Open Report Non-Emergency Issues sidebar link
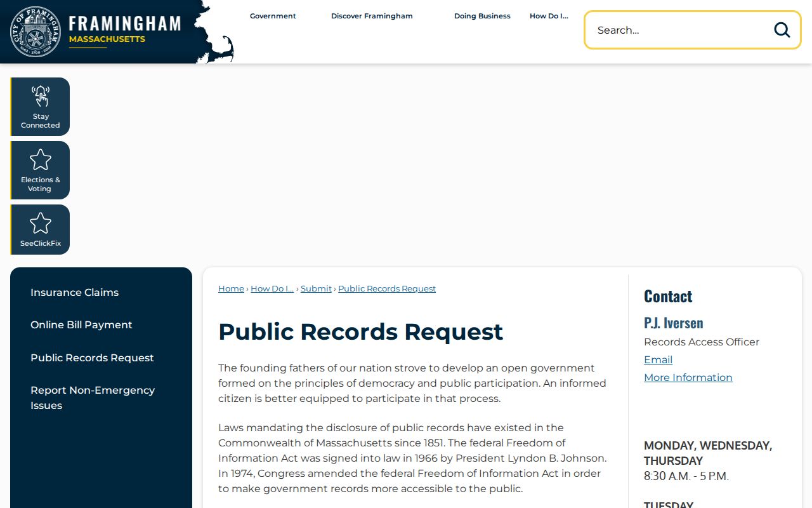This screenshot has height=508, width=812. pos(93,398)
